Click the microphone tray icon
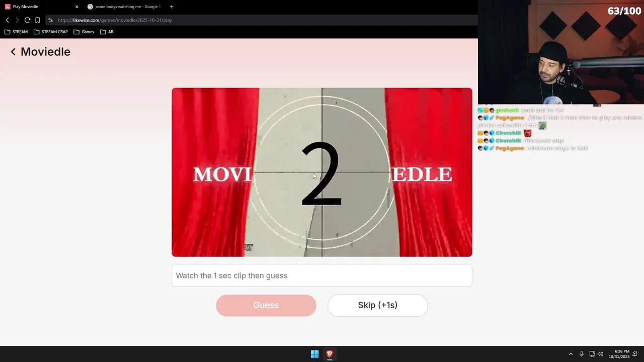This screenshot has width=644, height=362. point(582,354)
